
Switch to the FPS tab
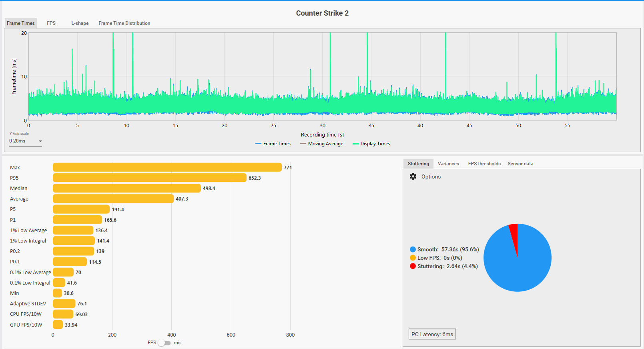pyautogui.click(x=51, y=23)
